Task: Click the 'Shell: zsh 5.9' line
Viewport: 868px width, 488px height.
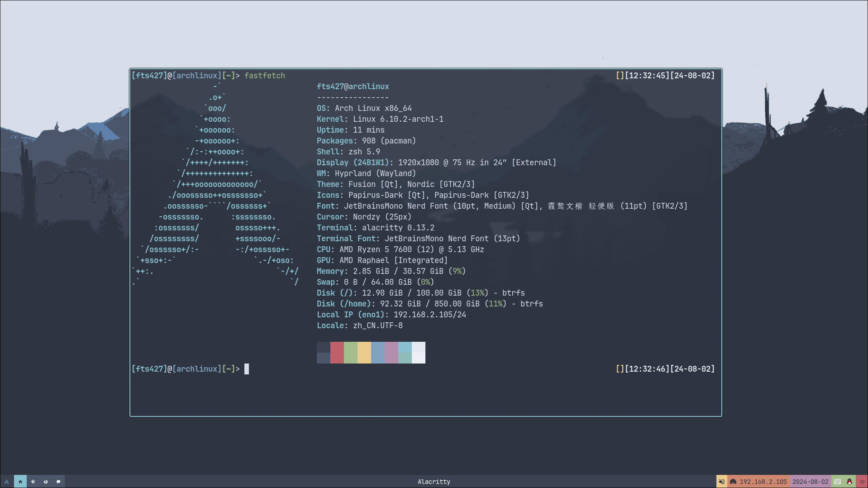Action: (348, 152)
